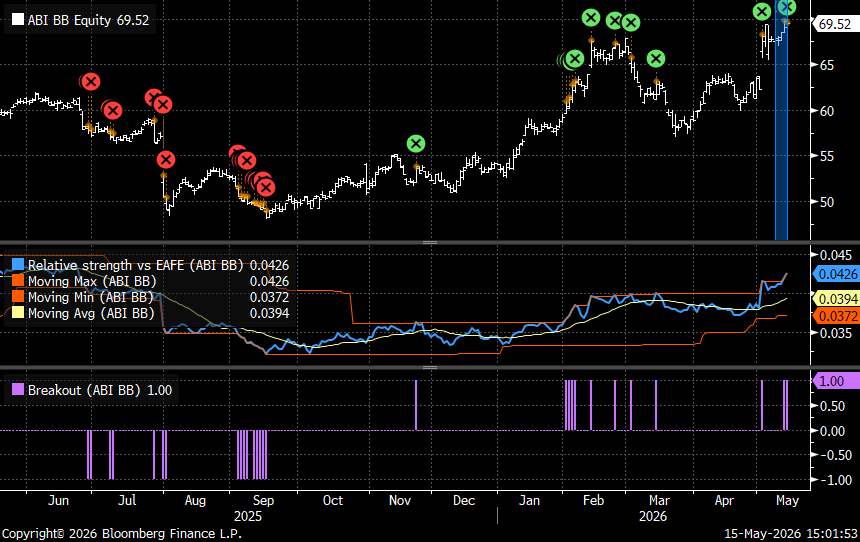Select the green X marker in mid-March
The width and height of the screenshot is (860, 542).
655,59
